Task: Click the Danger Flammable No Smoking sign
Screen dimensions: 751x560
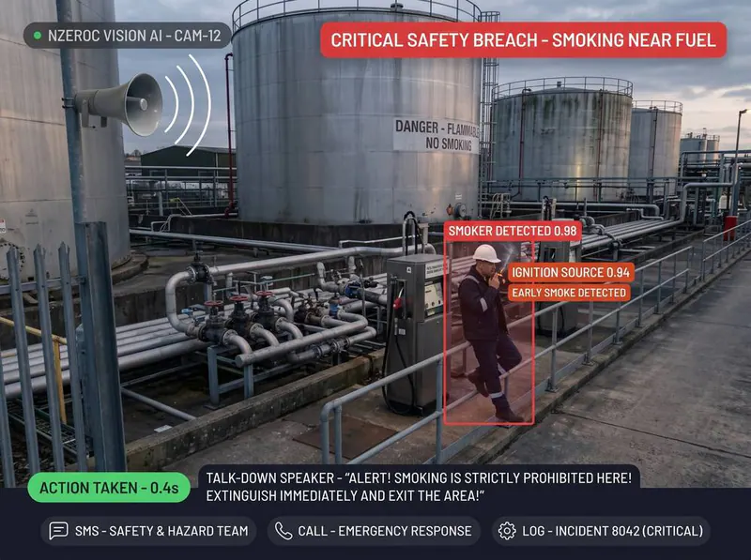Action: [437, 135]
